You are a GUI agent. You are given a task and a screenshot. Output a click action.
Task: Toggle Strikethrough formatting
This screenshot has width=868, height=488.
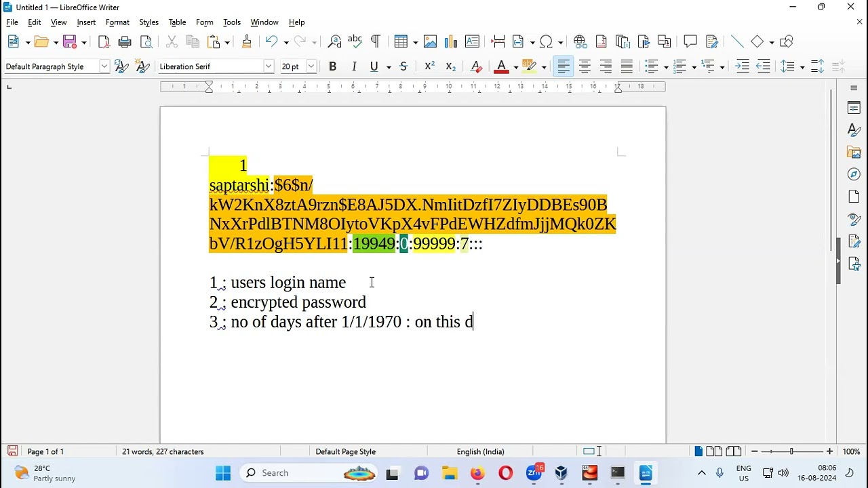click(403, 66)
